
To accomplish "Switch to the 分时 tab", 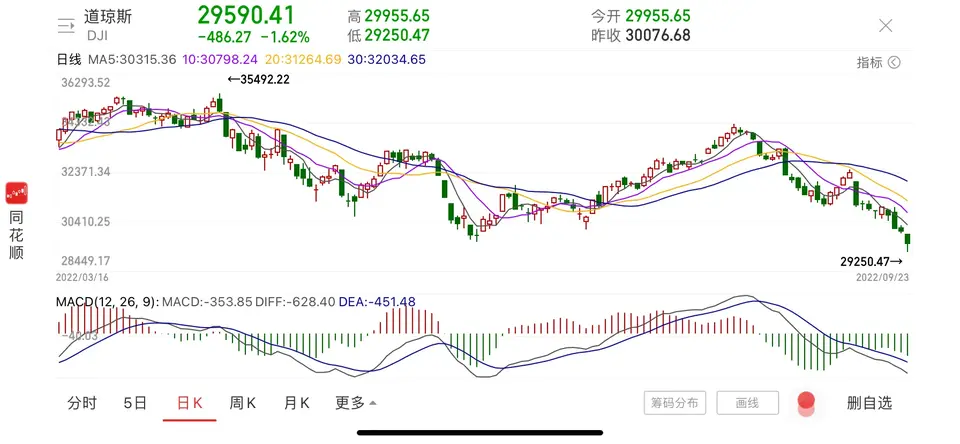I will pyautogui.click(x=82, y=403).
